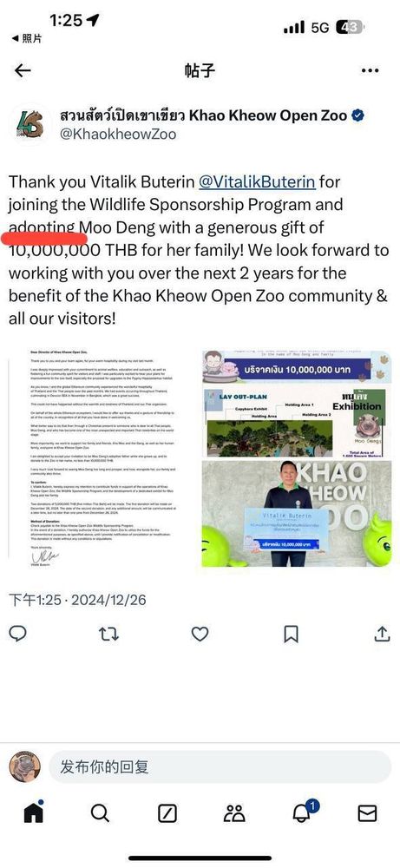
Task: Bookmark this post
Action: click(x=291, y=634)
